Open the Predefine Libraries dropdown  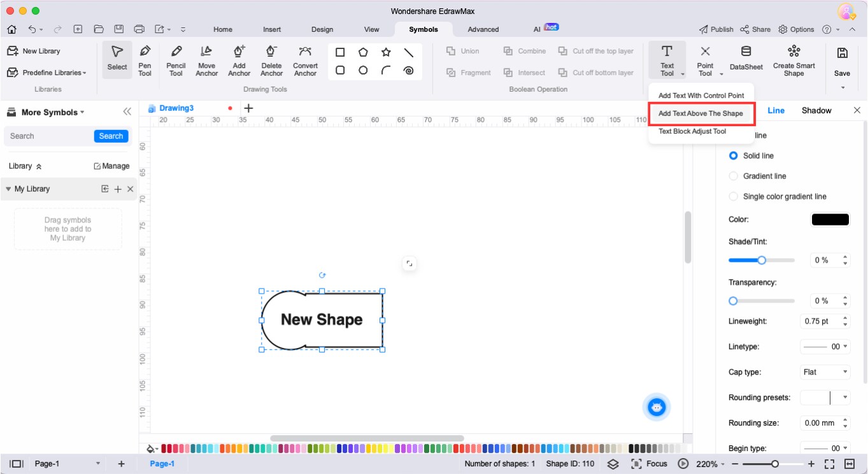tap(46, 73)
